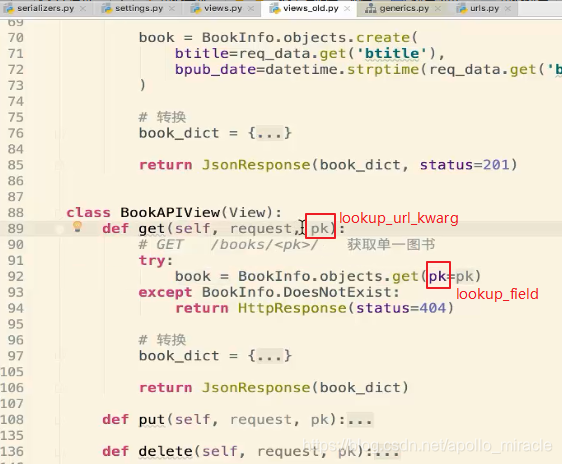Click the 'try' keyword on line 91
The image size is (562, 464).
tap(152, 260)
